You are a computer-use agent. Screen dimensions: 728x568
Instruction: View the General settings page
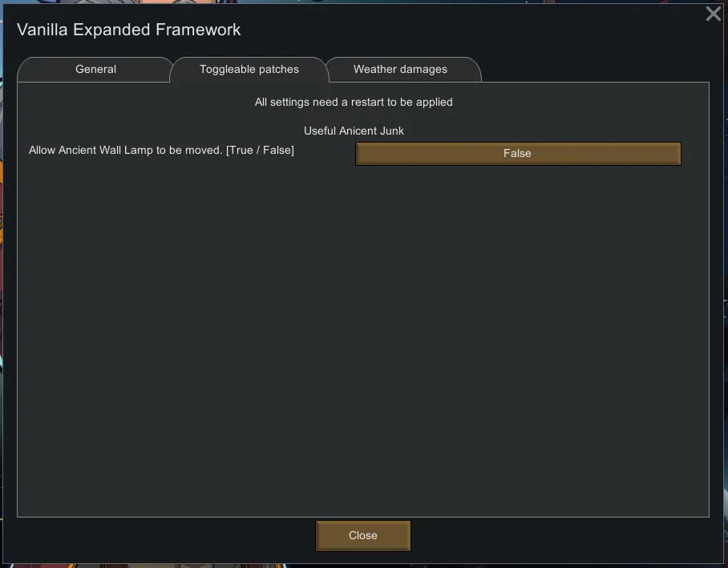95,70
